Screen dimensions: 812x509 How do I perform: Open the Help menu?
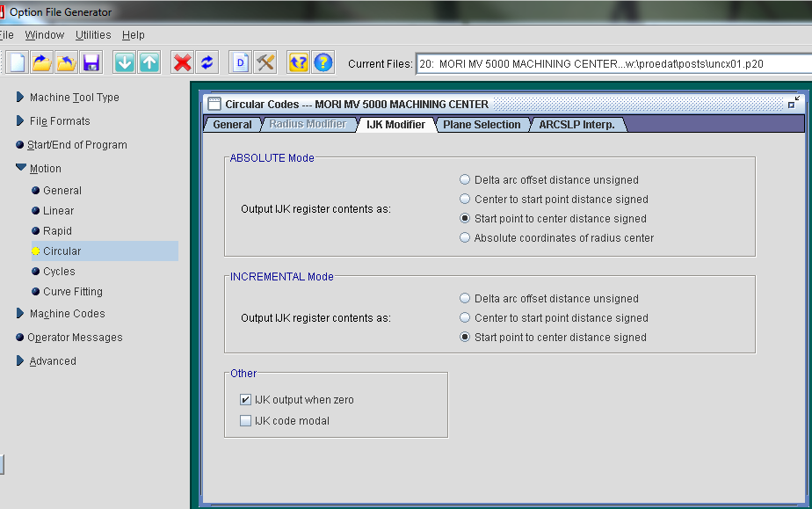(x=133, y=34)
